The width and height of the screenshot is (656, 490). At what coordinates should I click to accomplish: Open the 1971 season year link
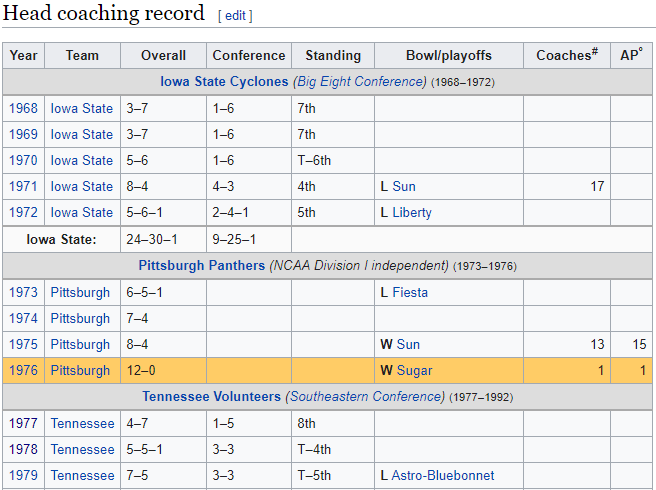(23, 186)
